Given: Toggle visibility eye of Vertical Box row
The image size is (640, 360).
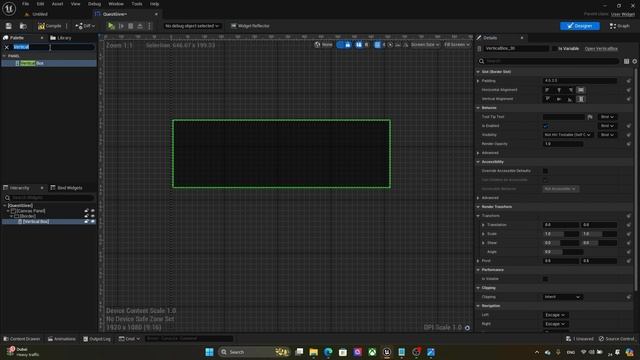Looking at the screenshot, I should [93, 222].
